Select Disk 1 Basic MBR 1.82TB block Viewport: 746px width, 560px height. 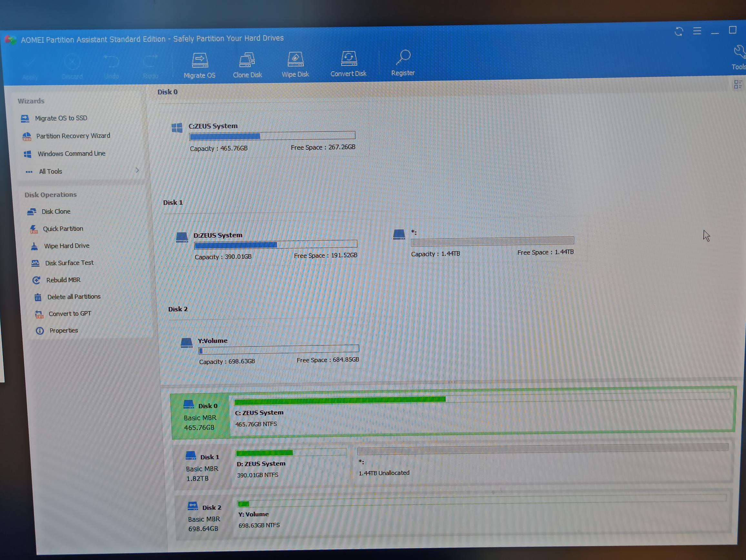[x=202, y=468]
